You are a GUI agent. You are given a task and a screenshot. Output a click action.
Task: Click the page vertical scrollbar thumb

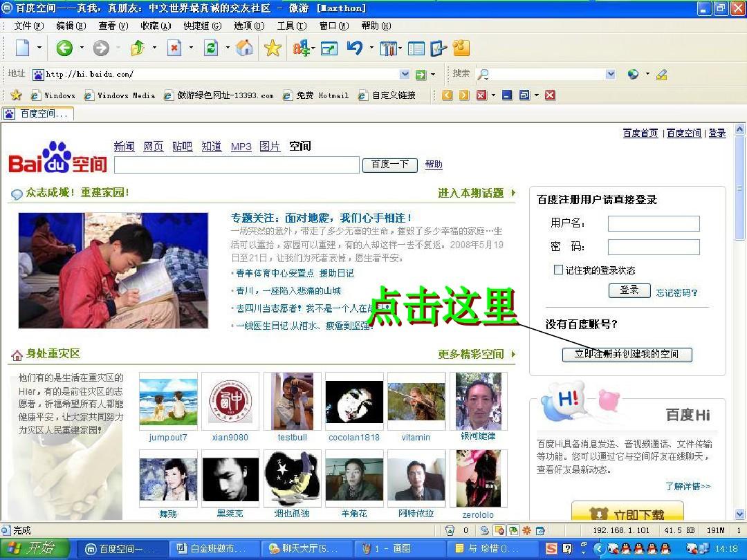tap(739, 187)
